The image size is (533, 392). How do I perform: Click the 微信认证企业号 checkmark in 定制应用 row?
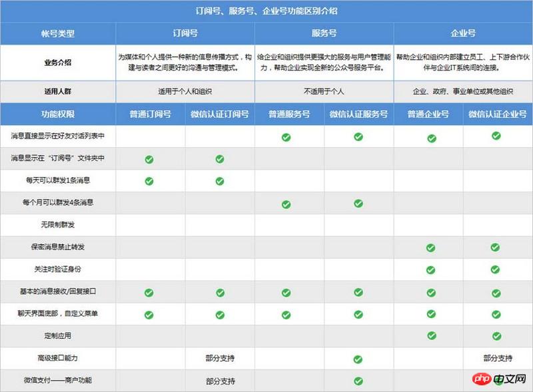(496, 336)
